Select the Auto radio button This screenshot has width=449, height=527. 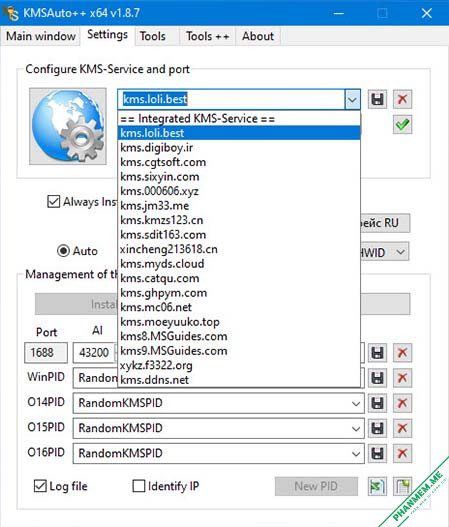pos(63,251)
